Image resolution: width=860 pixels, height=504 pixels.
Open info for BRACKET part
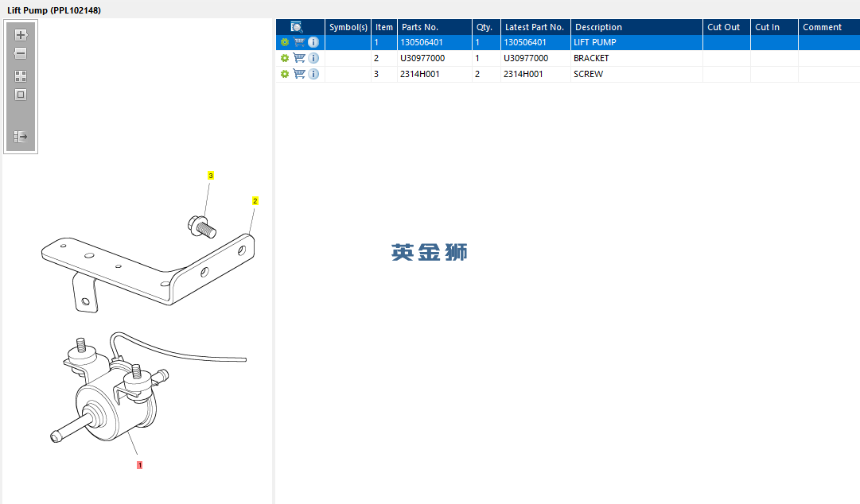[313, 58]
